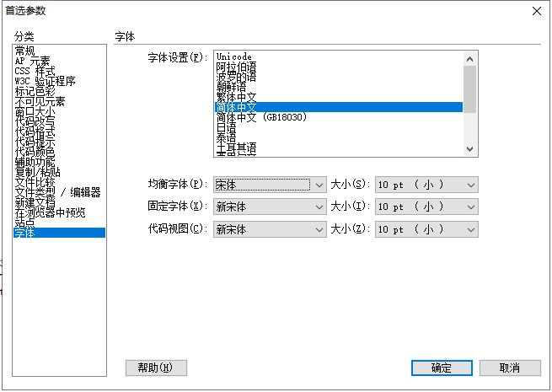
Task: Select the 在浏览器中预览 category
Action: coord(49,212)
